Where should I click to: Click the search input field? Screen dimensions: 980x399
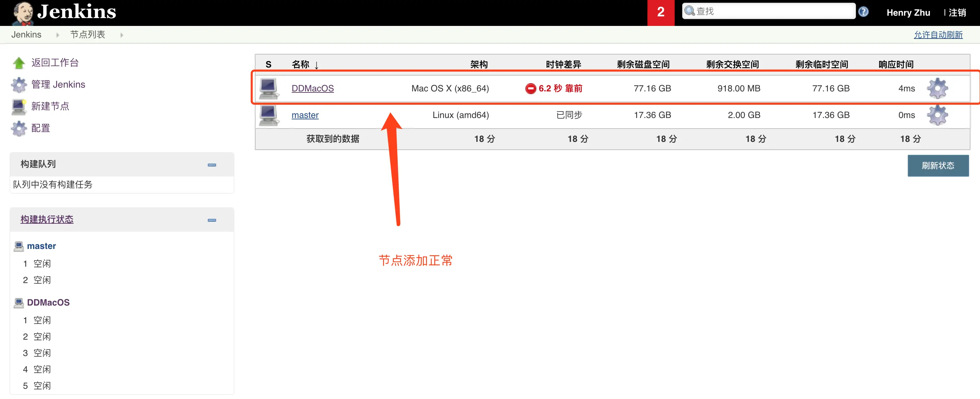tap(772, 11)
